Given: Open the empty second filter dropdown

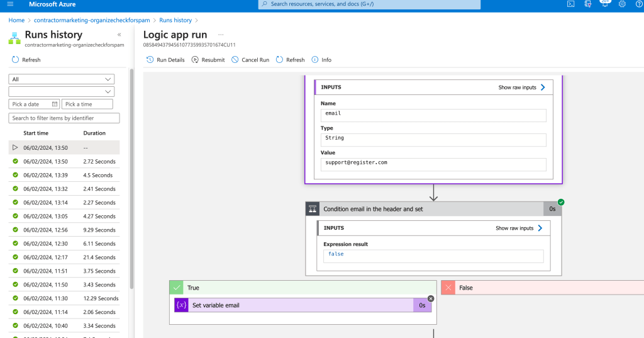Looking at the screenshot, I should (x=62, y=91).
